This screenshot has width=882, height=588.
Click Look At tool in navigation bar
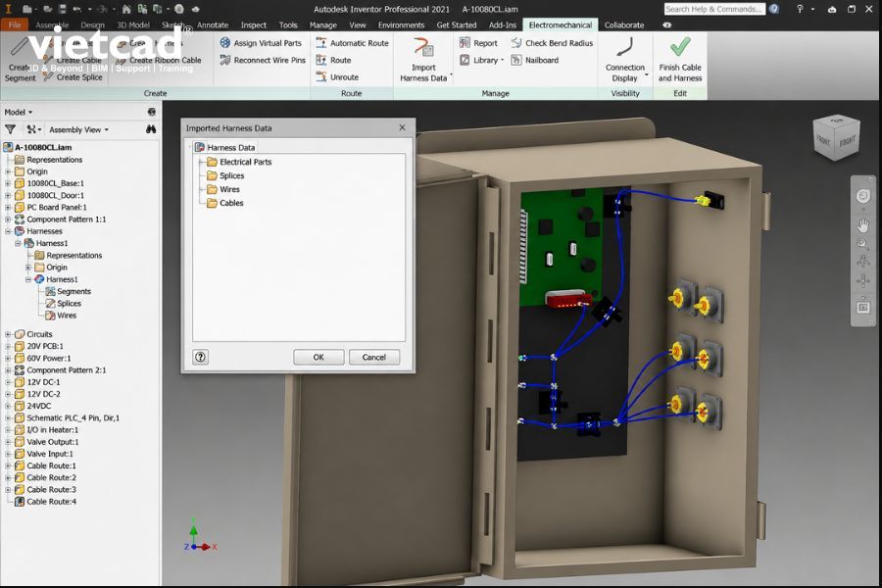862,308
